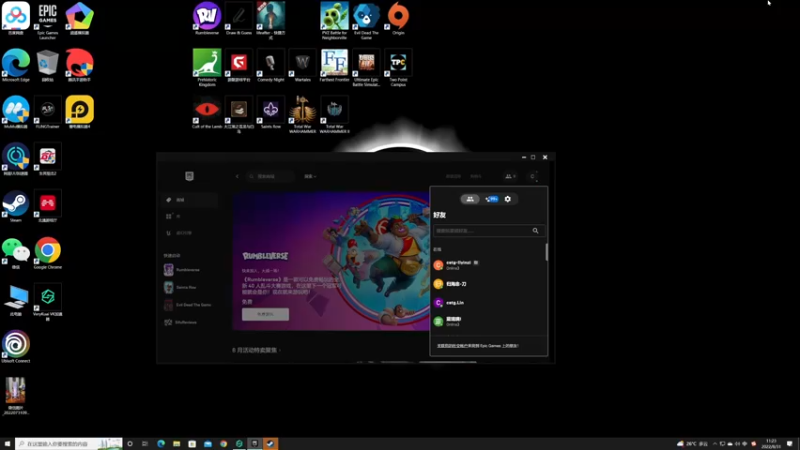Open Steam from the taskbar

(x=270, y=444)
